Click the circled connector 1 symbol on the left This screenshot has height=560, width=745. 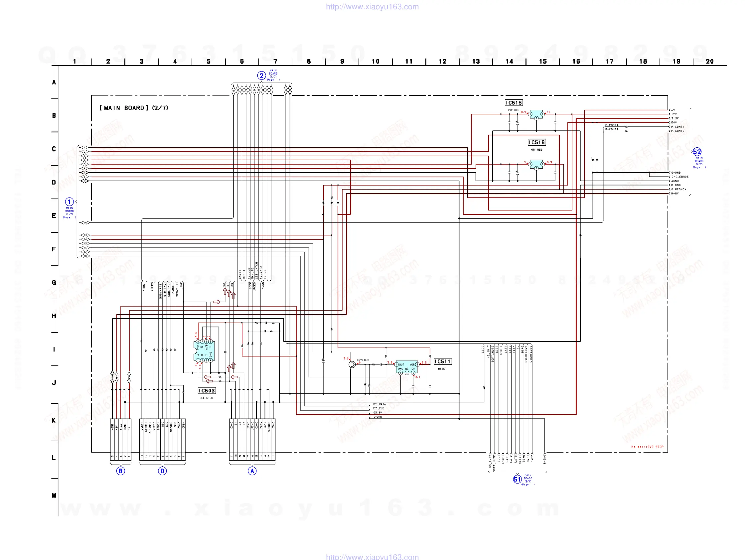(x=69, y=202)
